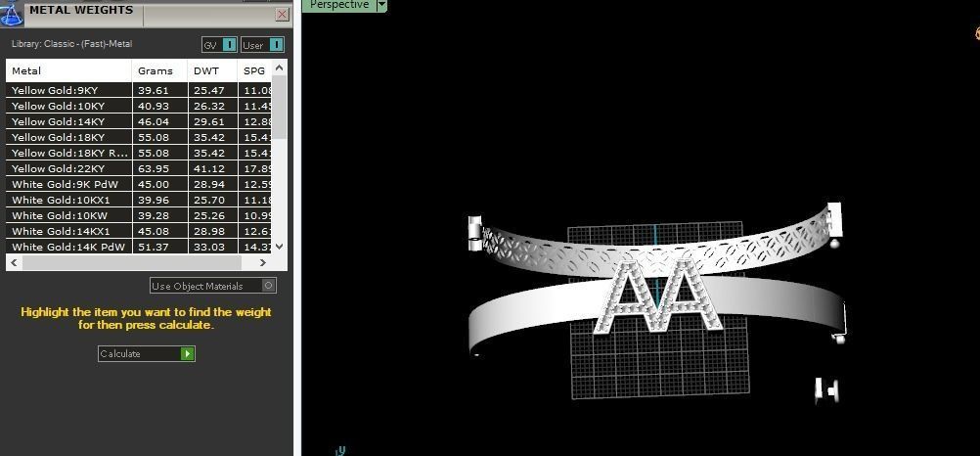Toggle Use Object Materials option
Image resolution: width=980 pixels, height=456 pixels.
point(213,286)
